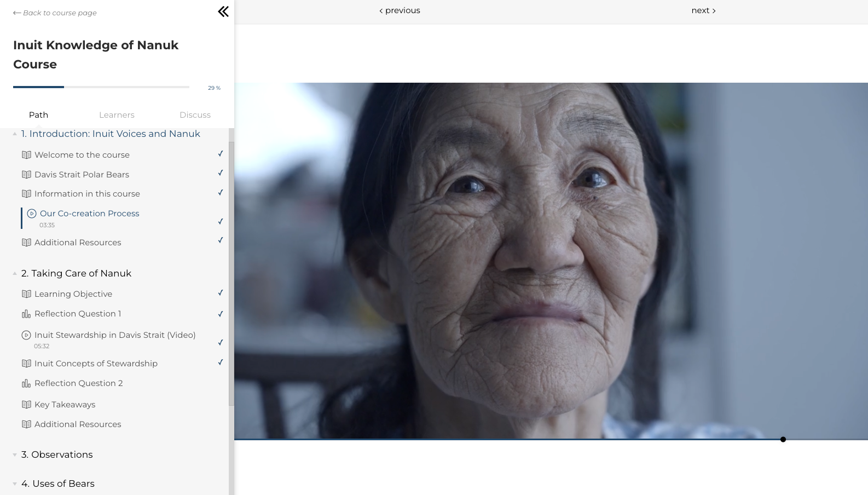Click the book icon beside Inuit Concepts of Stewardship
This screenshot has width=868, height=495.
[x=26, y=364]
